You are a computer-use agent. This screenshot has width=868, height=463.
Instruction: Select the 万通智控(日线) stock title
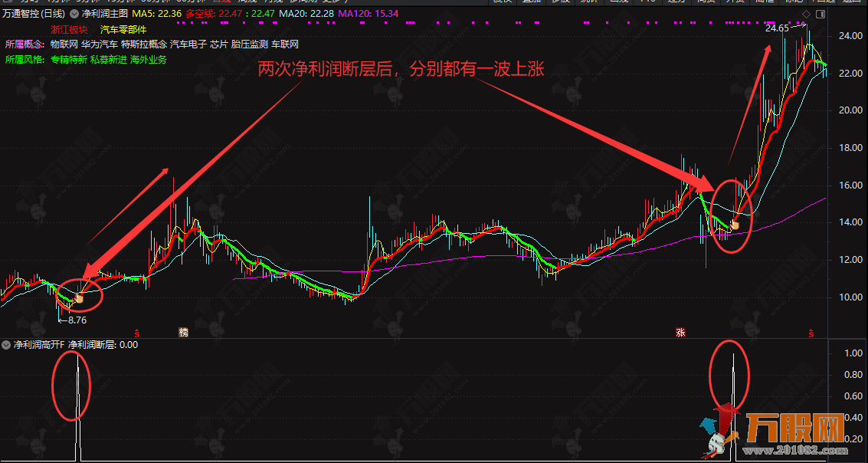tap(34, 13)
